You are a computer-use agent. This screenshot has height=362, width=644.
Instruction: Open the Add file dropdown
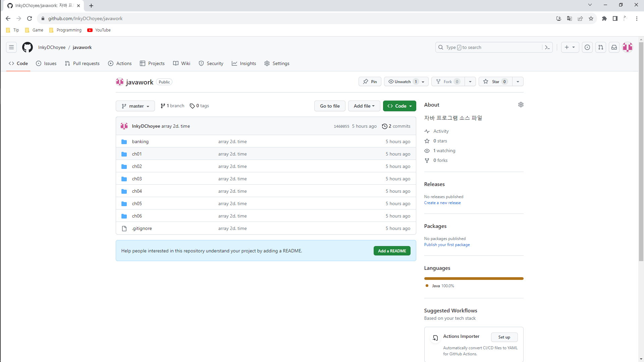364,106
